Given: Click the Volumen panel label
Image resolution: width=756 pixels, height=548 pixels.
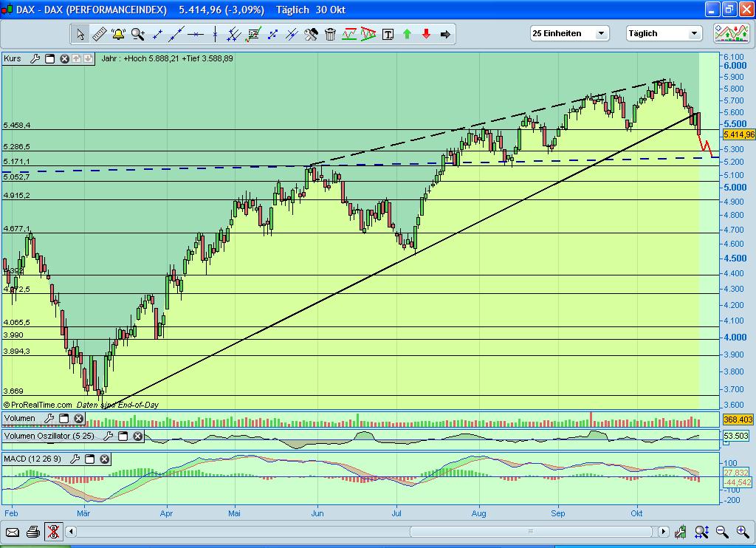Looking at the screenshot, I should tap(20, 419).
